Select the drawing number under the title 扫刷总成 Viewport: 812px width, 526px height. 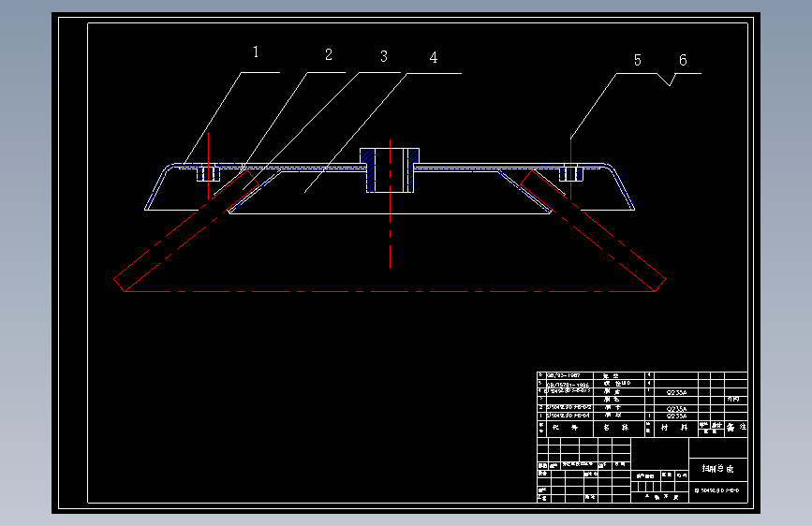[717, 490]
